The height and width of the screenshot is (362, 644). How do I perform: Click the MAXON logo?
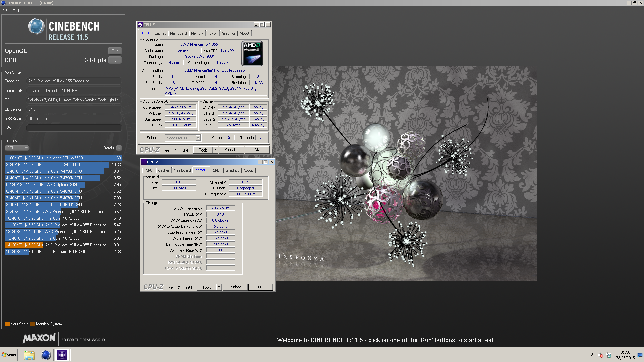[x=39, y=338]
